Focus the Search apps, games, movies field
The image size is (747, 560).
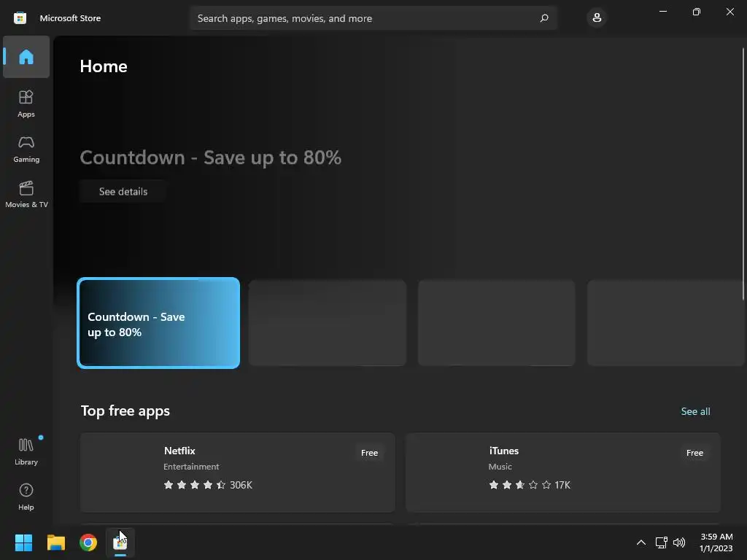[x=373, y=18]
